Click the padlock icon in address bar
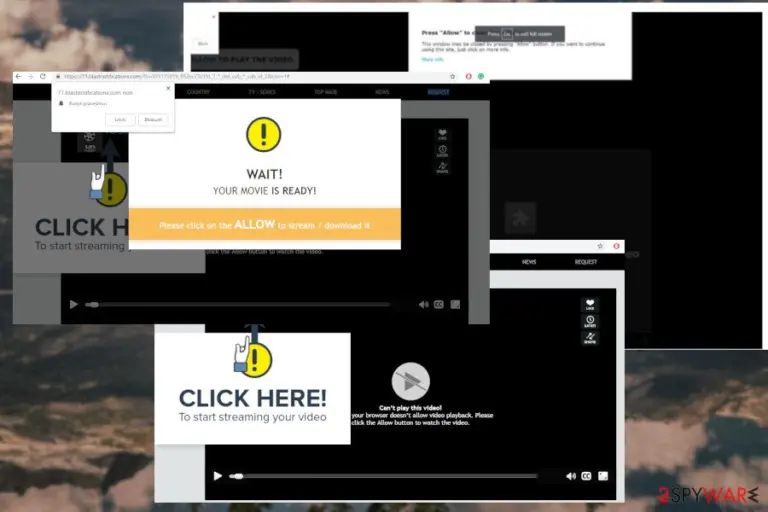 (58, 76)
